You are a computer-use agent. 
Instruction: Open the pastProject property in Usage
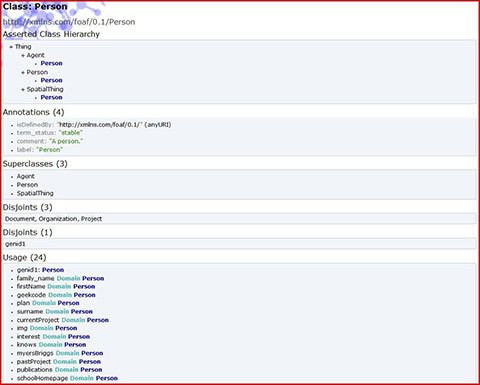(34, 362)
